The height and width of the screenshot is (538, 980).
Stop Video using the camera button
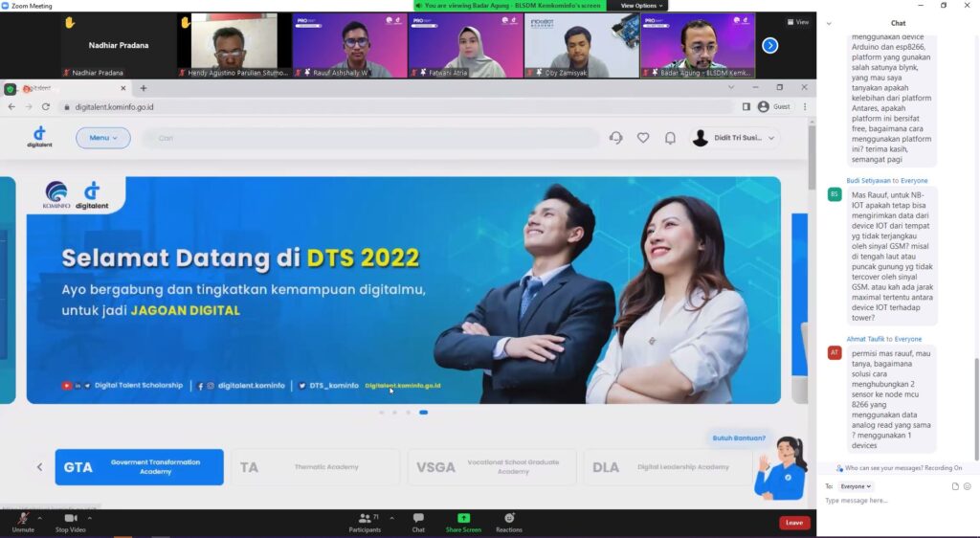(71, 523)
